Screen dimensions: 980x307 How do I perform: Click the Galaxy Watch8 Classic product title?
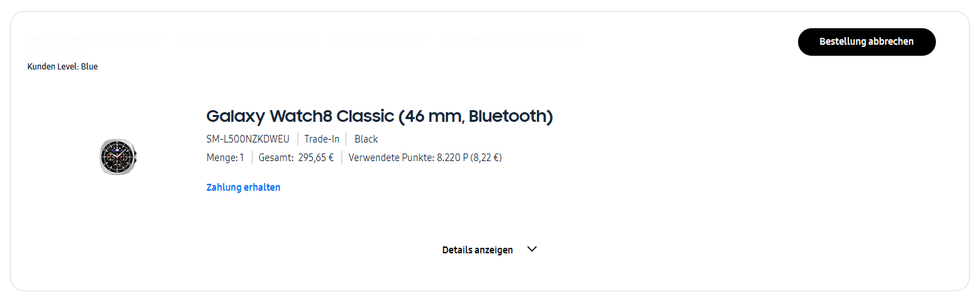coord(379,116)
